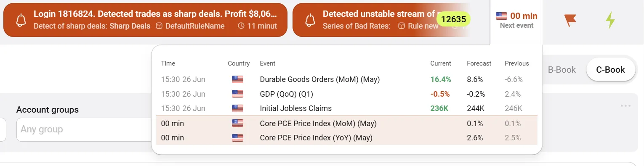Switch to C-Book view
Image resolution: width=644 pixels, height=166 pixels.
[610, 70]
